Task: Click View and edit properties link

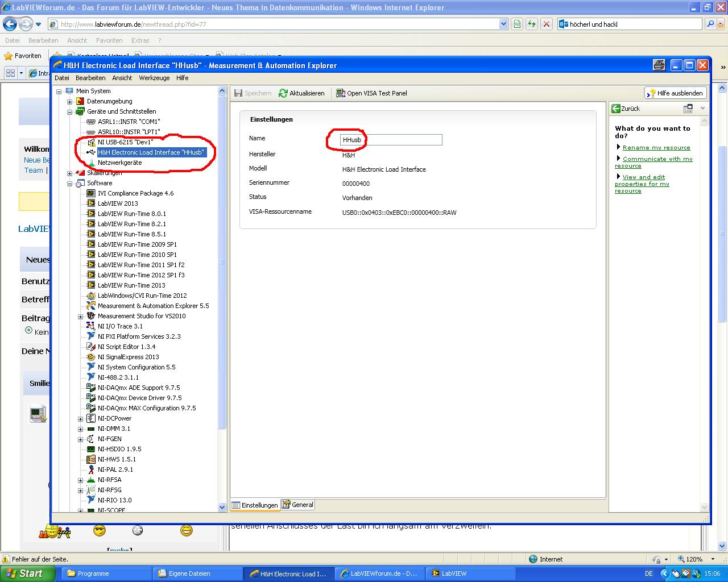Action: click(x=642, y=184)
